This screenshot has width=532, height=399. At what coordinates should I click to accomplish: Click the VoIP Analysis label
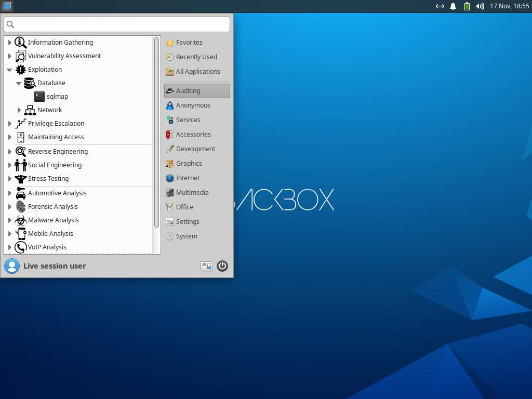point(47,247)
